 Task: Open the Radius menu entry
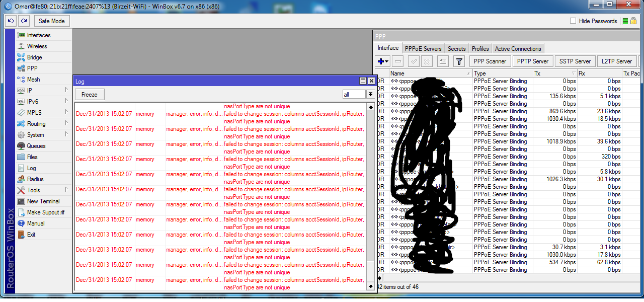pos(35,179)
